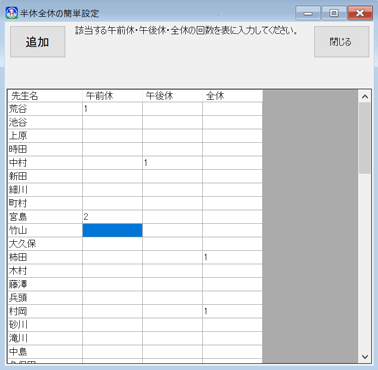Image resolution: width=378 pixels, height=370 pixels.
Task: Minimize the 半休全休の簡単設定 window
Action: point(308,13)
